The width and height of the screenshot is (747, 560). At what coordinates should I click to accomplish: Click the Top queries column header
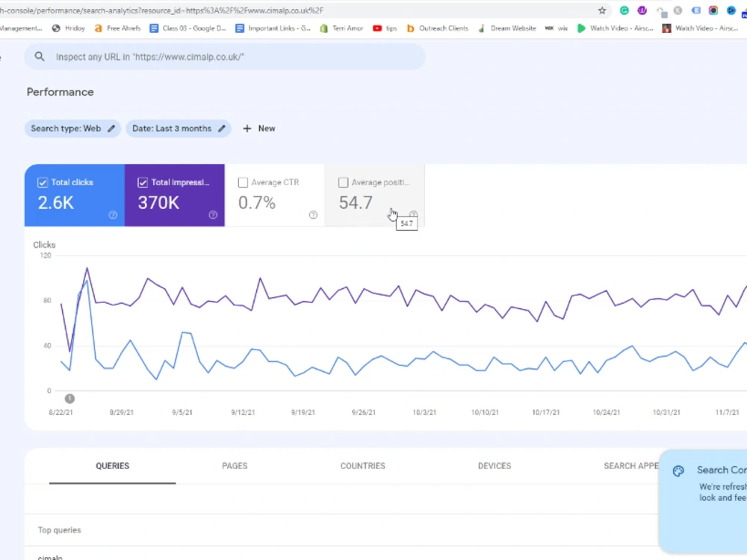tap(60, 530)
